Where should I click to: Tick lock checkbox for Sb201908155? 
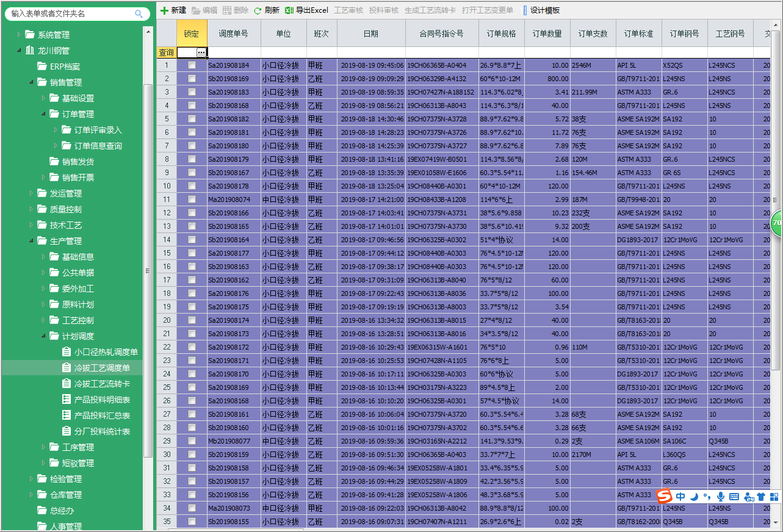point(192,521)
